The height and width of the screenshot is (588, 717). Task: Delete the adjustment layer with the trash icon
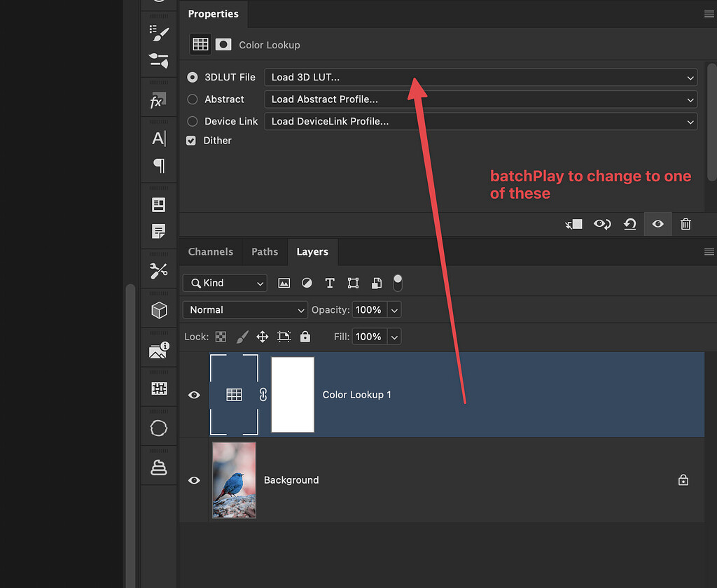(x=685, y=224)
